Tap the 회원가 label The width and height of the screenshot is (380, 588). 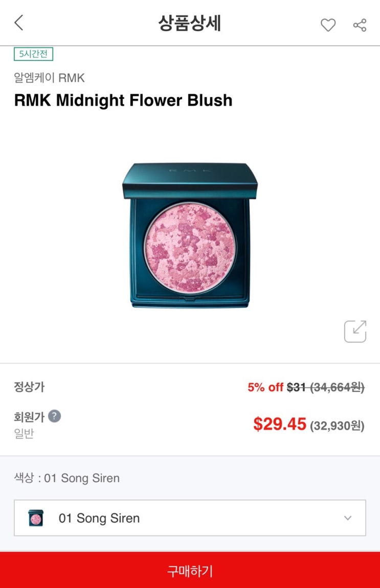pyautogui.click(x=29, y=417)
